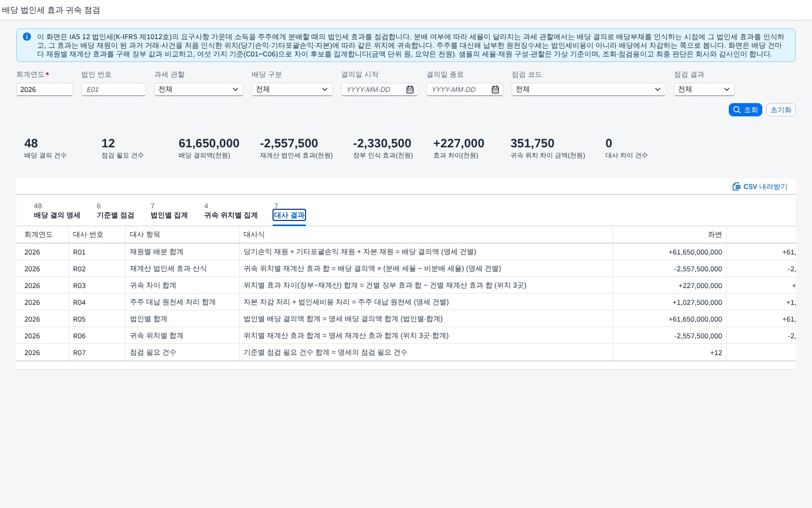
Task: Click the 대사 차이 건수 KPI value 0
Action: click(x=608, y=143)
